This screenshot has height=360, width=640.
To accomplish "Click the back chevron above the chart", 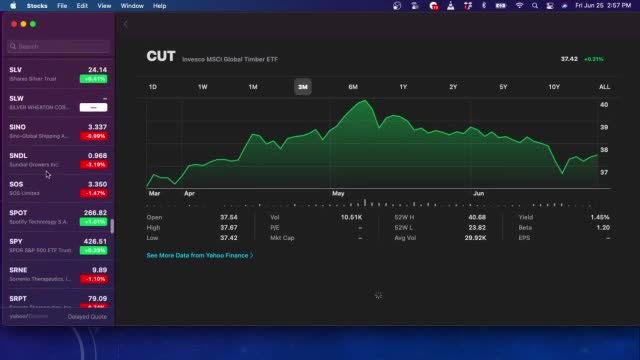I will point(126,24).
